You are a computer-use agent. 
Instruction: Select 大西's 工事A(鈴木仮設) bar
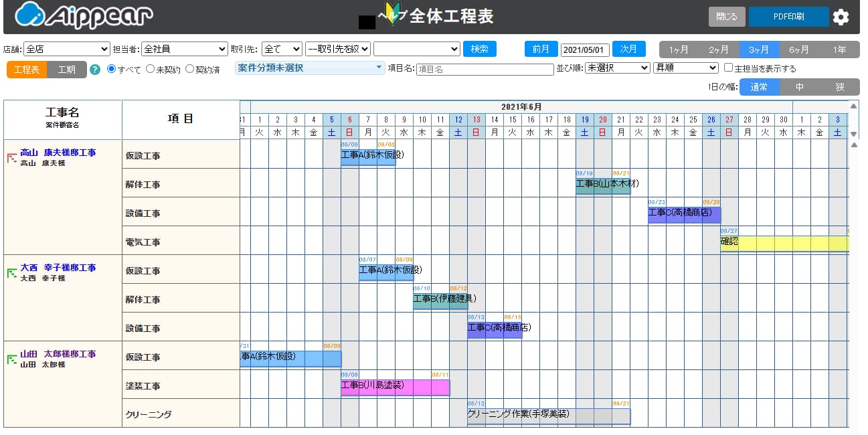[386, 272]
